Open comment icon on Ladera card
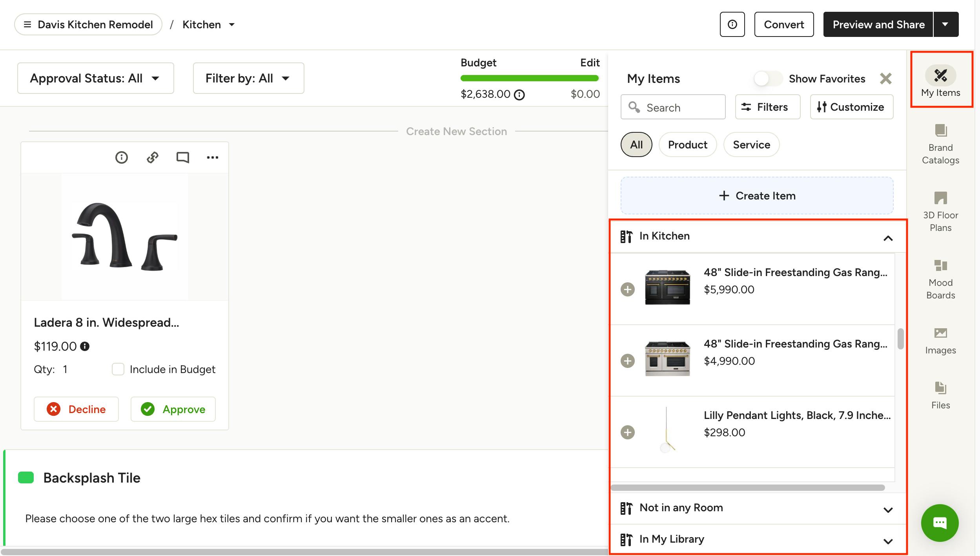The height and width of the screenshot is (556, 980). (x=182, y=157)
